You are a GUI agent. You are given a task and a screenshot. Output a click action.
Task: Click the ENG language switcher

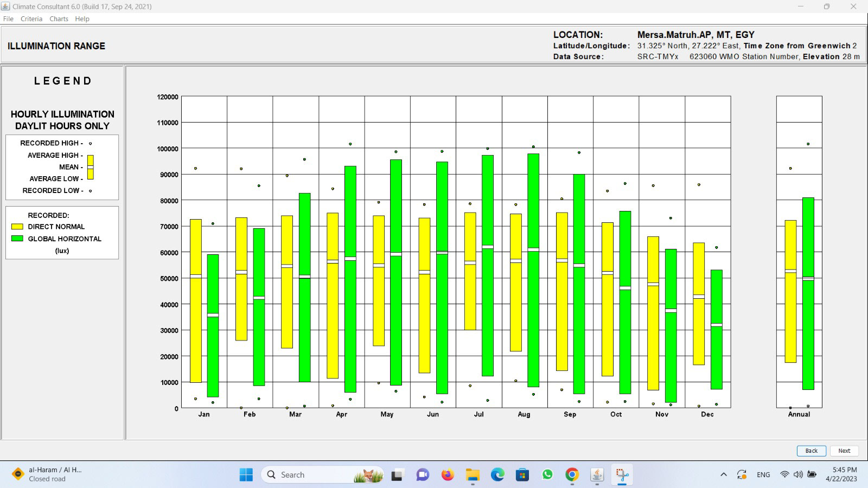tap(763, 475)
